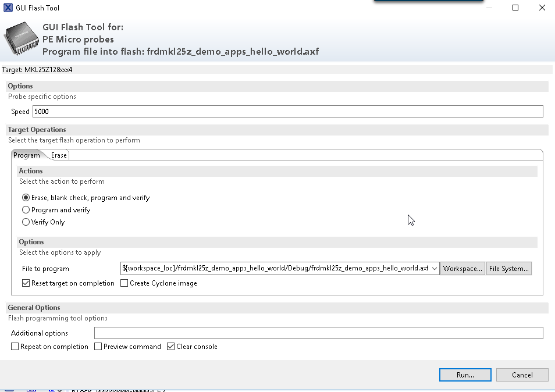Click the flash chip image in header
555x392 pixels.
point(21,39)
